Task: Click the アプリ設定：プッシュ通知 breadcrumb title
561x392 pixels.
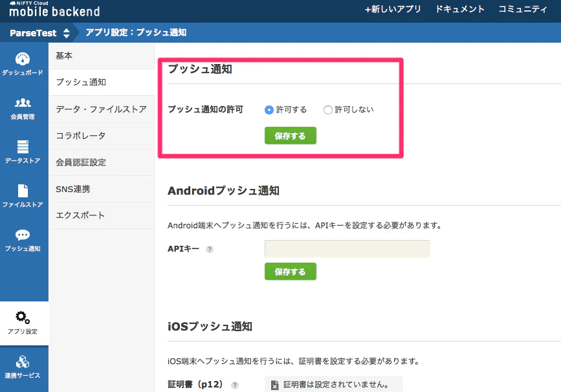Action: click(136, 32)
